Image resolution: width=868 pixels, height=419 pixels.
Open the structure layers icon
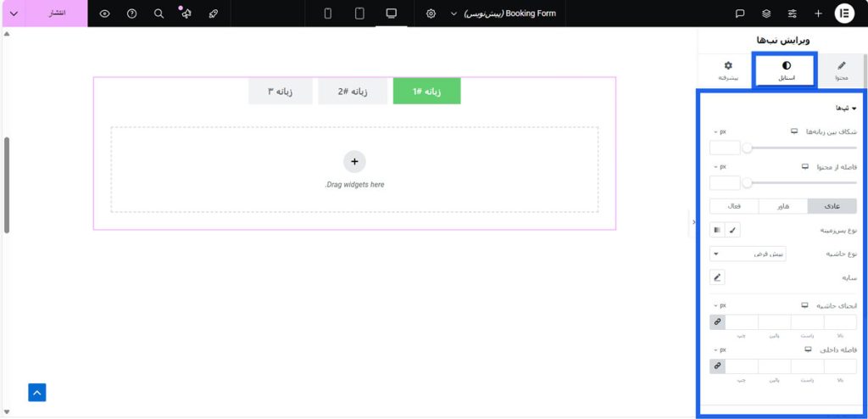[x=766, y=14]
